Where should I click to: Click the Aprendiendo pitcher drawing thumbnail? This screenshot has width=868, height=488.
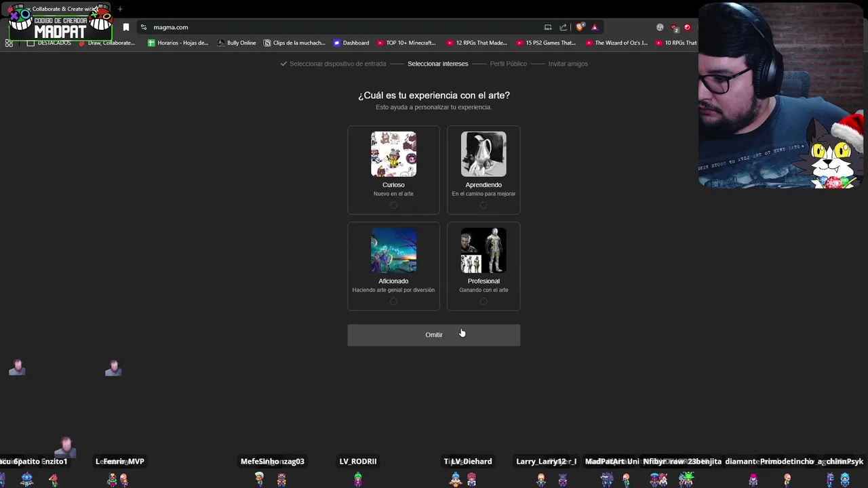484,154
